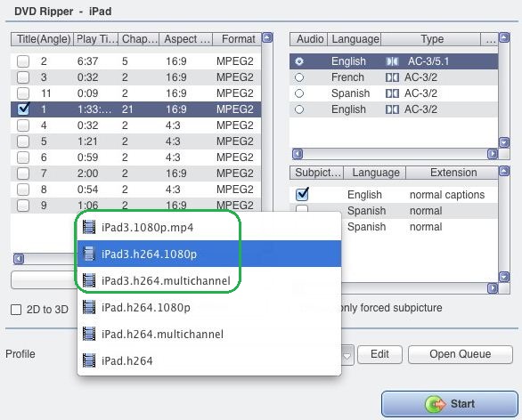Viewport: 522px width, 420px height.
Task: Click the green arrow icon on Start
Action: 436,404
